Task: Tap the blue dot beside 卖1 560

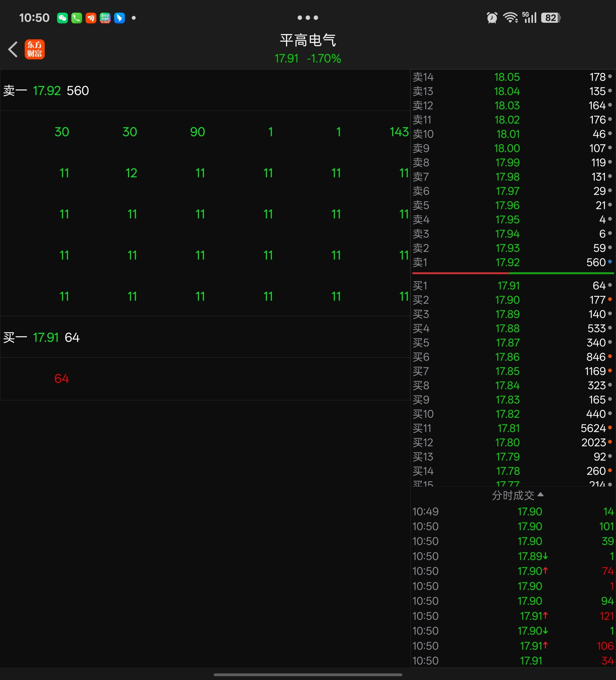Action: tap(610, 262)
